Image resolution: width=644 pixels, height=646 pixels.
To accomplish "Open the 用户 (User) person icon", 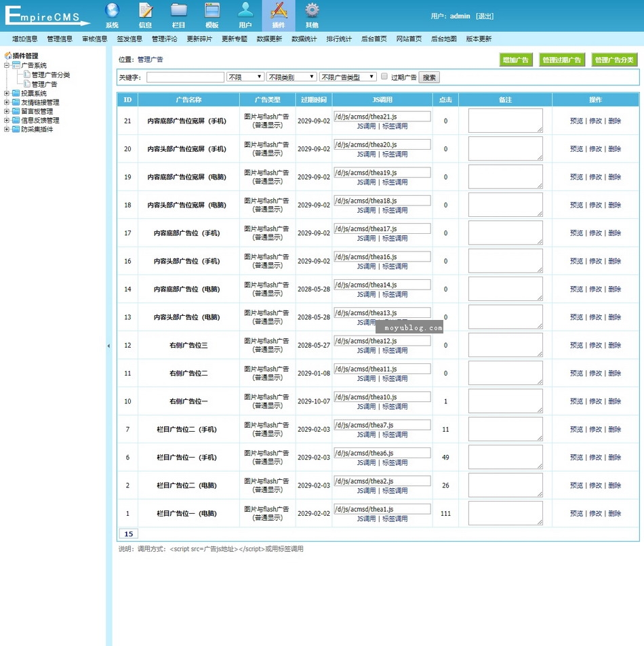I will (x=245, y=15).
